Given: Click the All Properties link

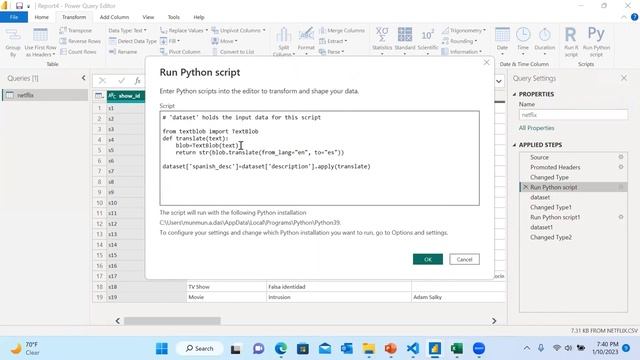Looking at the screenshot, I should [x=536, y=128].
